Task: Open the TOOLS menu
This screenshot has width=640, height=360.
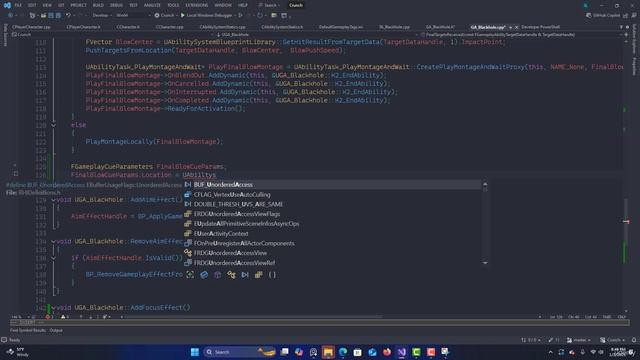Action: (x=173, y=5)
